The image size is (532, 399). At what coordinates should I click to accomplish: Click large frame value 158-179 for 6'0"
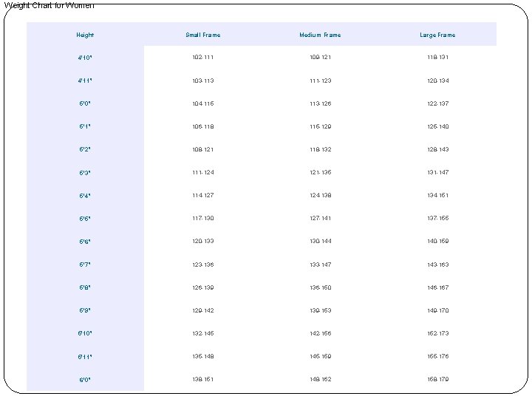[x=437, y=379]
